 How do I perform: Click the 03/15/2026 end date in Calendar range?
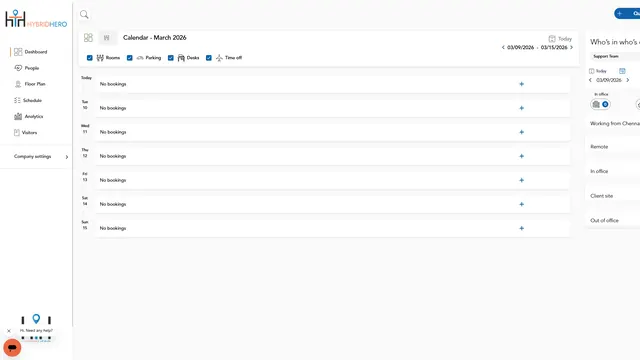click(554, 47)
